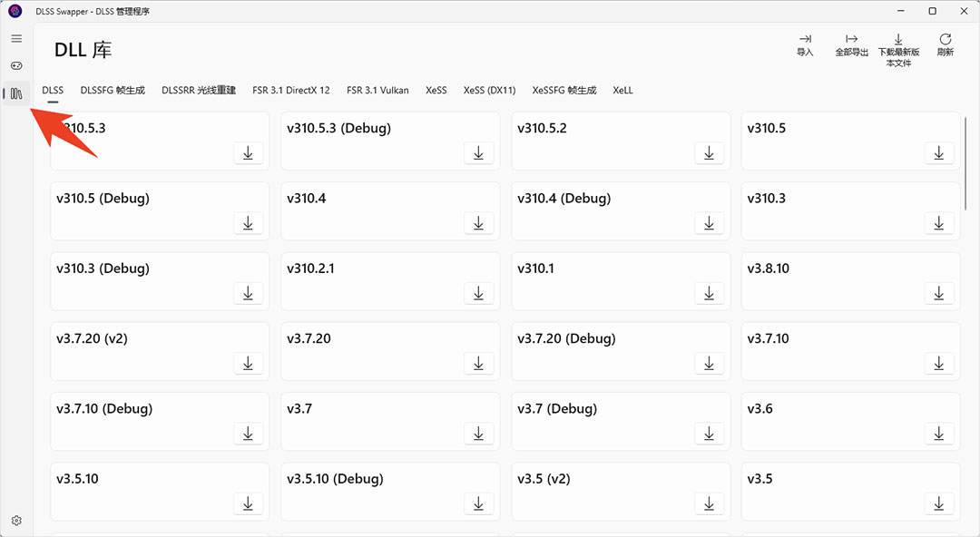The image size is (980, 537).
Task: Select the XeLL tab
Action: 622,91
